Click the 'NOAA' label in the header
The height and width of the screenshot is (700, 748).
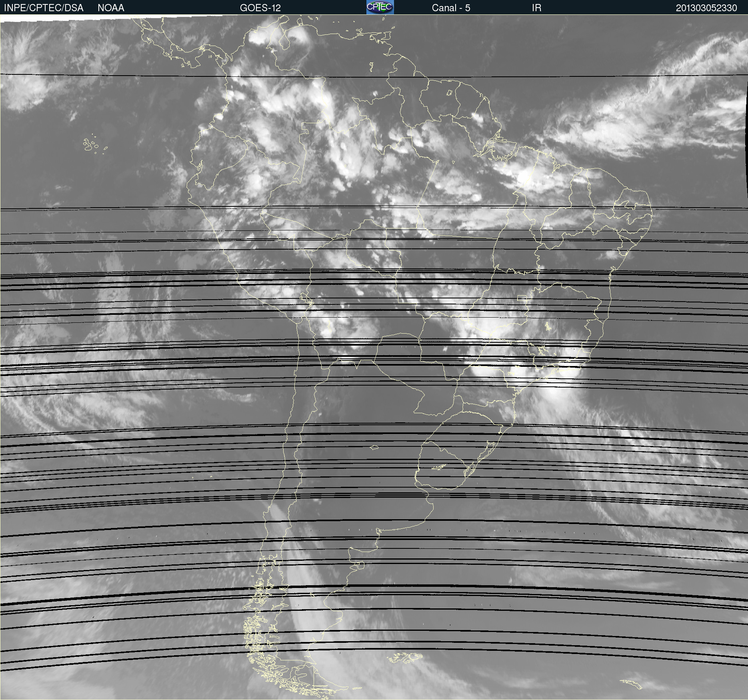click(x=111, y=8)
